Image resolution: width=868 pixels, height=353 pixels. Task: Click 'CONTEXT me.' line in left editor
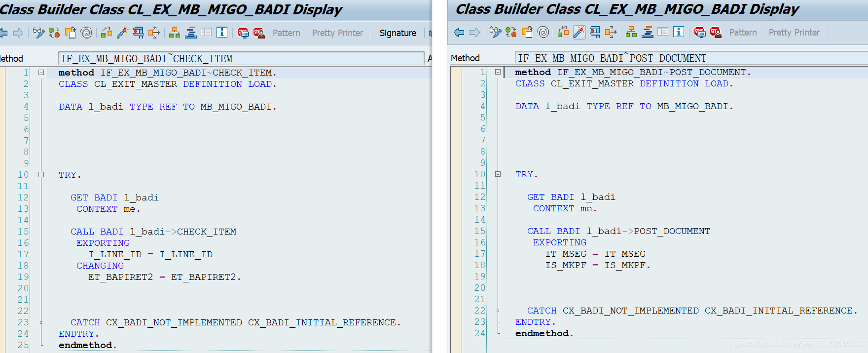coord(108,209)
